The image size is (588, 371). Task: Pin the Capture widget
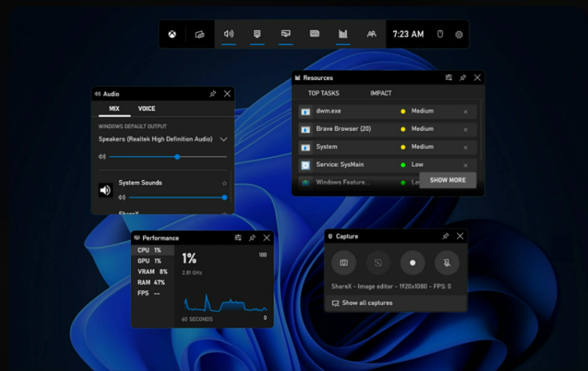coord(445,236)
